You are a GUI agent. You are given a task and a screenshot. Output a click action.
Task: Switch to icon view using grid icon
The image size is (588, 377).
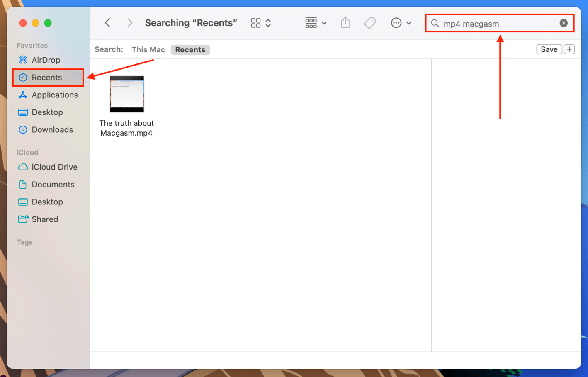click(255, 23)
